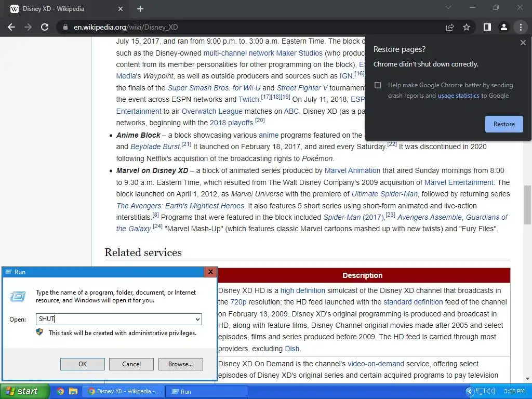Share this page icon in address bar
The height and width of the screenshot is (399, 532).
[450, 27]
